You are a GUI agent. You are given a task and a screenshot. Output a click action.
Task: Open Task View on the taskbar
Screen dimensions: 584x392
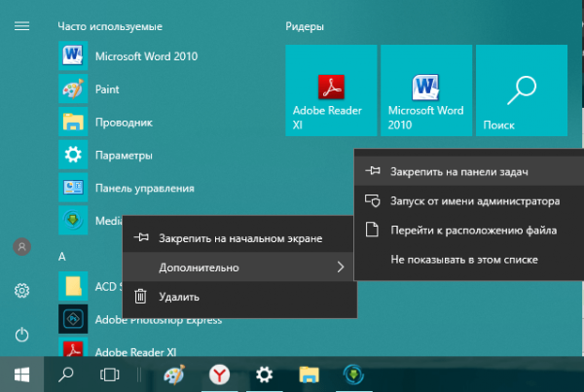click(x=109, y=374)
